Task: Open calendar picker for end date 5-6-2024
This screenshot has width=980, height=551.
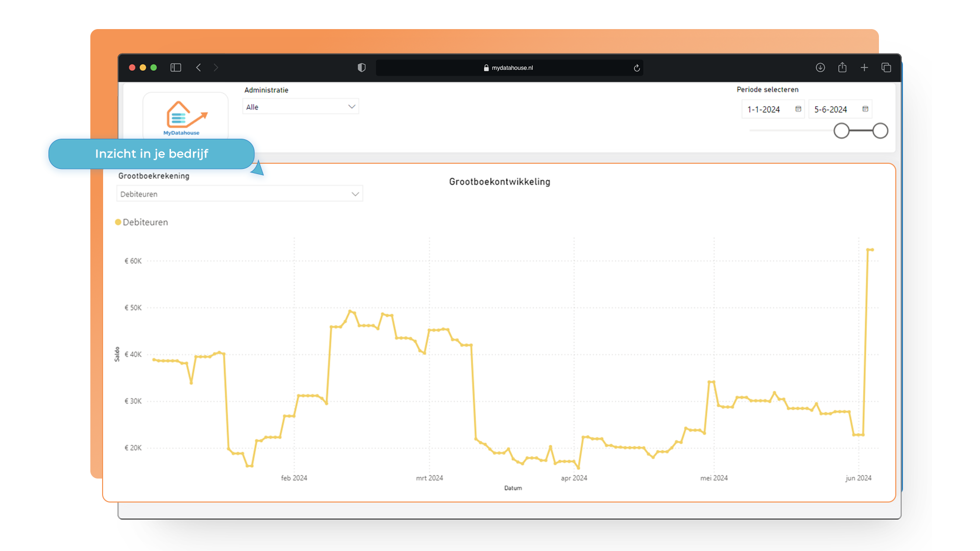Action: pos(865,109)
